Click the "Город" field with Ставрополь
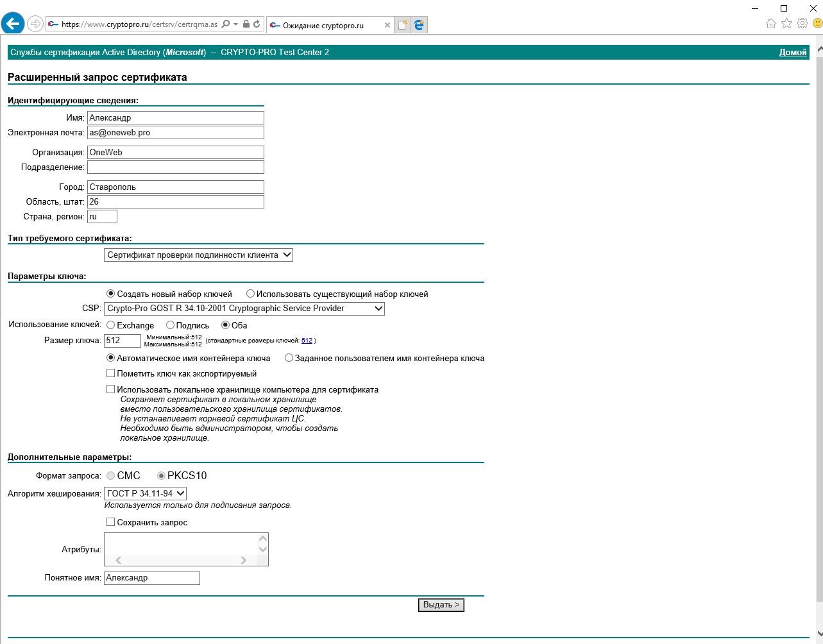Screen dimensions: 823x644 (x=176, y=187)
